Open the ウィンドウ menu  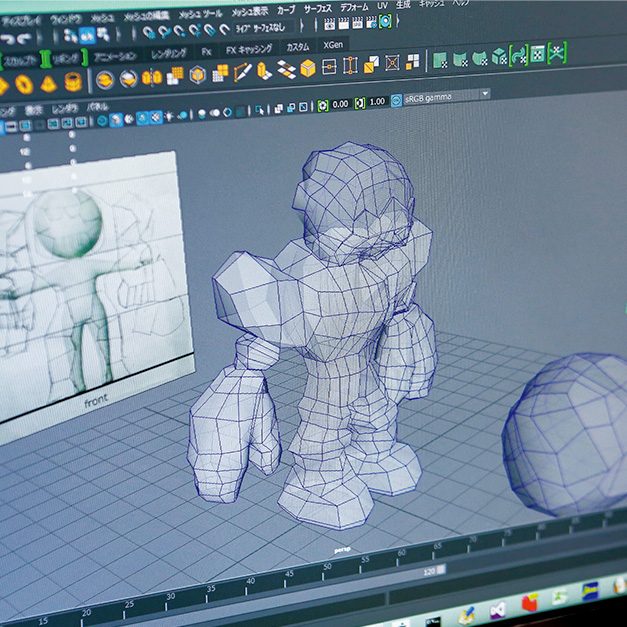(x=66, y=19)
